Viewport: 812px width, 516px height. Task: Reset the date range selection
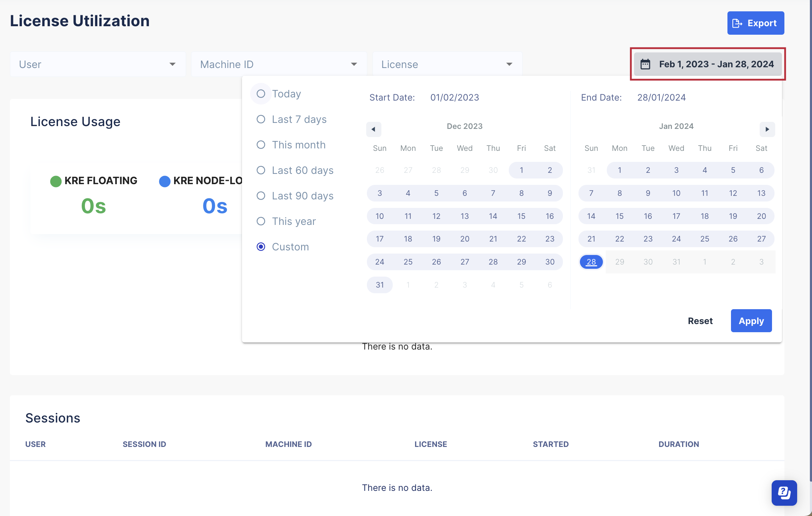(700, 321)
